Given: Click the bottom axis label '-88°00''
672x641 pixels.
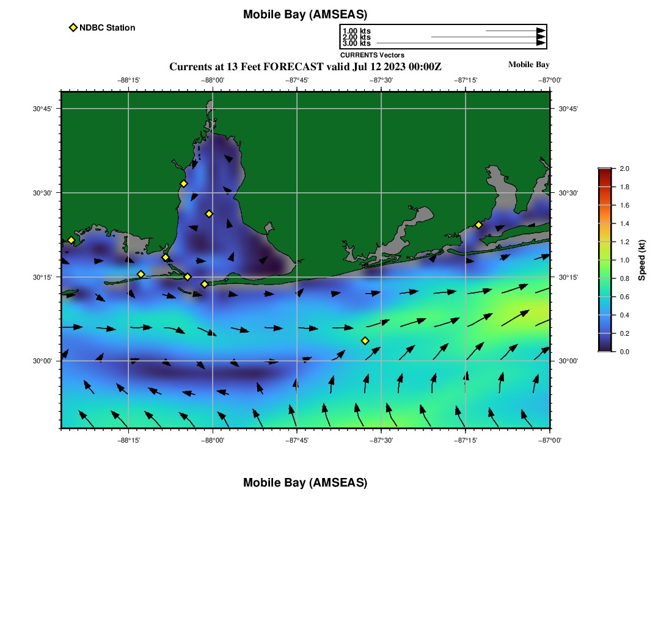Looking at the screenshot, I should pos(213,440).
